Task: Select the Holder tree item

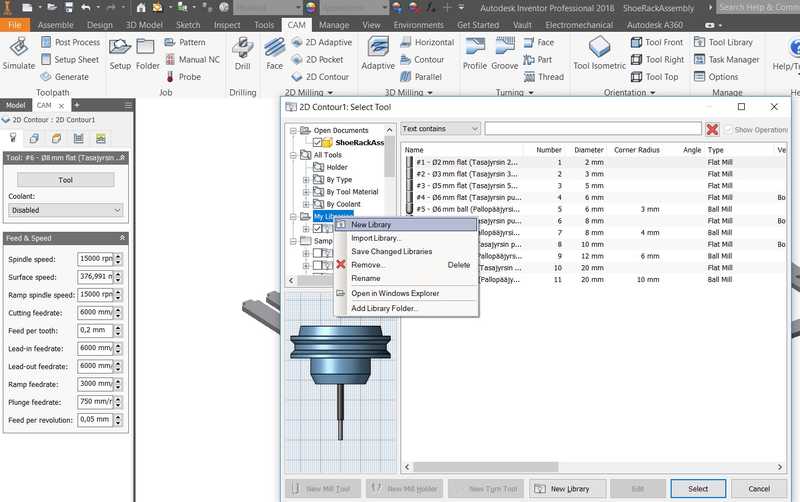Action: (337, 167)
